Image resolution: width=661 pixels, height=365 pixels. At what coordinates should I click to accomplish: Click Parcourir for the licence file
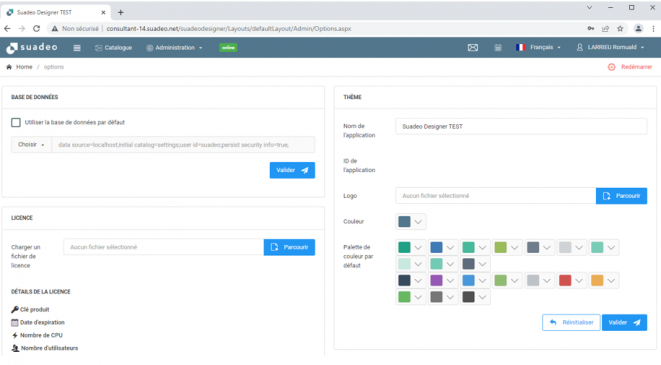click(x=289, y=247)
